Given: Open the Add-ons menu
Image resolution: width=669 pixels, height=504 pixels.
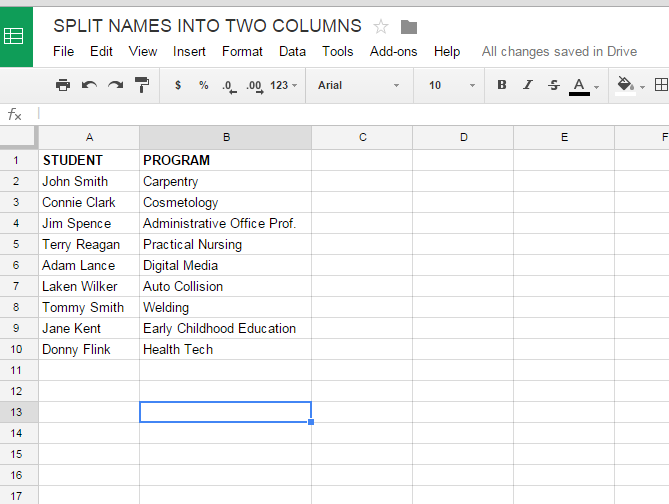Looking at the screenshot, I should [x=393, y=52].
